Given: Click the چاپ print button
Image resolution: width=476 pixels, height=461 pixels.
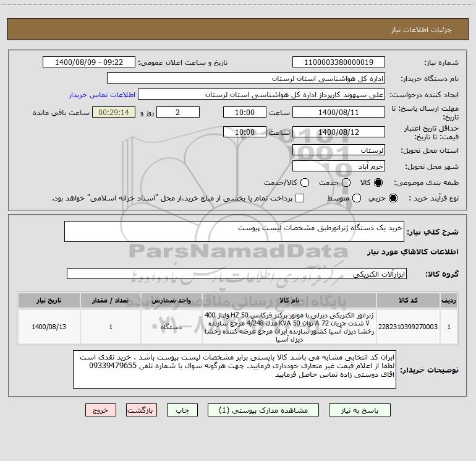Looking at the screenshot, I should coord(182,410).
